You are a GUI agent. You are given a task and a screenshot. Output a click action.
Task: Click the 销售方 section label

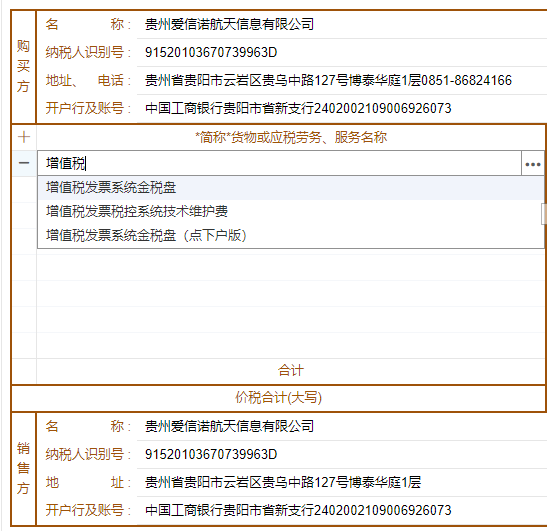click(23, 468)
